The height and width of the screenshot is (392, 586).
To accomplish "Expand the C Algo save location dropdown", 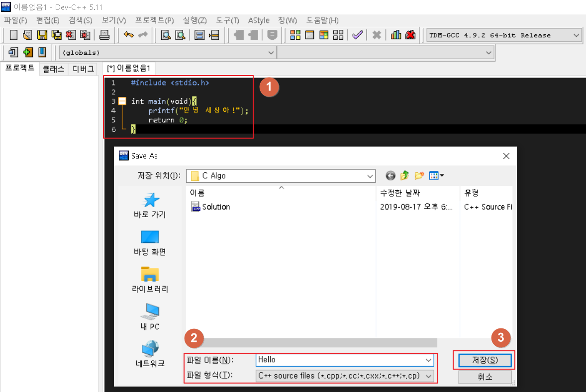I will click(370, 176).
